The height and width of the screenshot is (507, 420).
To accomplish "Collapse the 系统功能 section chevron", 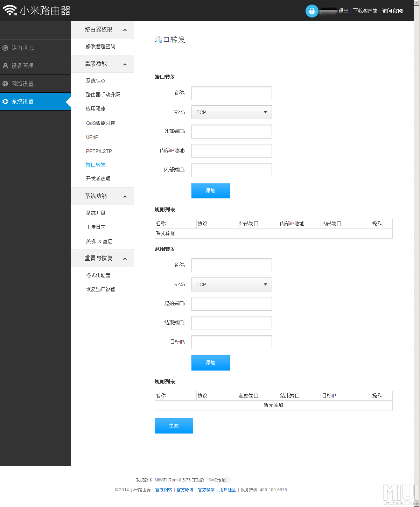I will tap(125, 197).
